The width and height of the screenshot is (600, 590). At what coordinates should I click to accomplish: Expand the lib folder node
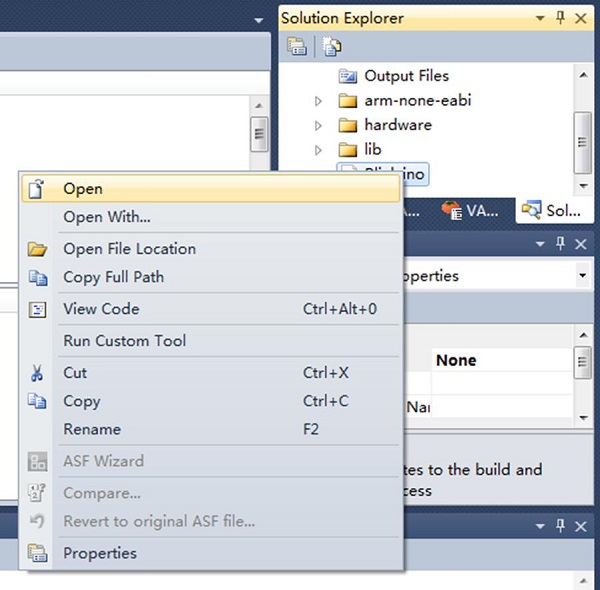[319, 150]
